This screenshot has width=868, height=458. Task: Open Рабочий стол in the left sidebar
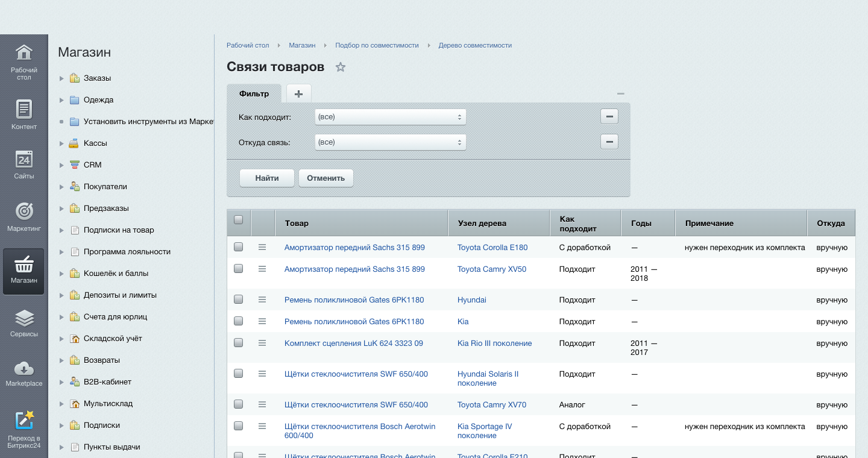click(24, 62)
